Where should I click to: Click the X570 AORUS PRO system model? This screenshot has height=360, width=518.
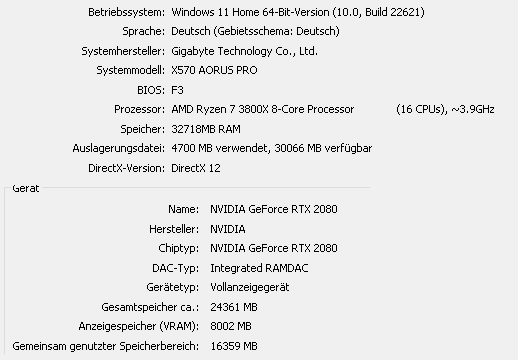pyautogui.click(x=214, y=70)
